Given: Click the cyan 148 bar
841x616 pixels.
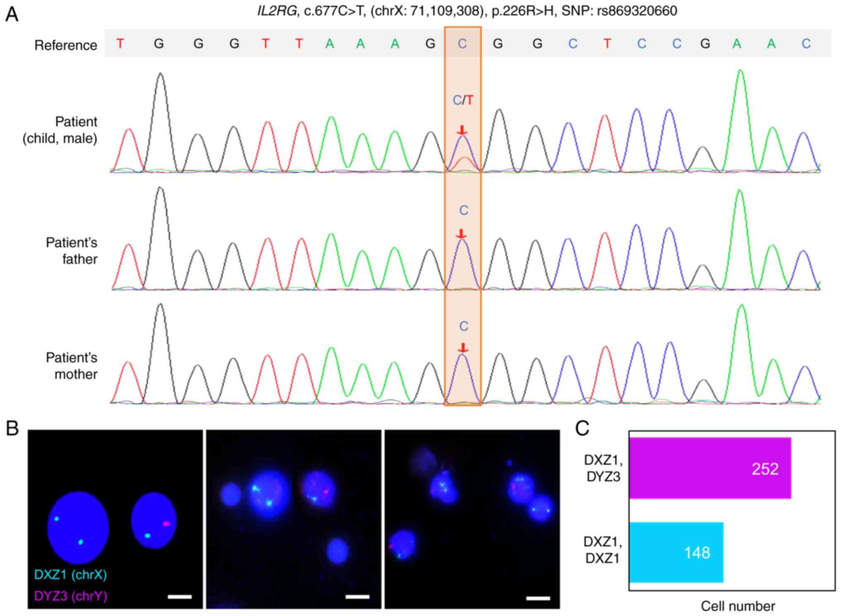Looking at the screenshot, I should [676, 552].
